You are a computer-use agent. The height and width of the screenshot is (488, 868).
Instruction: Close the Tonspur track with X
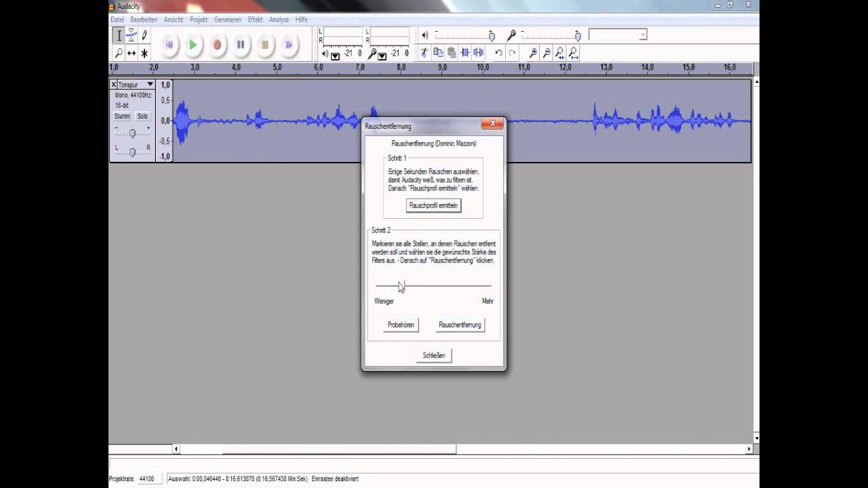coord(113,85)
